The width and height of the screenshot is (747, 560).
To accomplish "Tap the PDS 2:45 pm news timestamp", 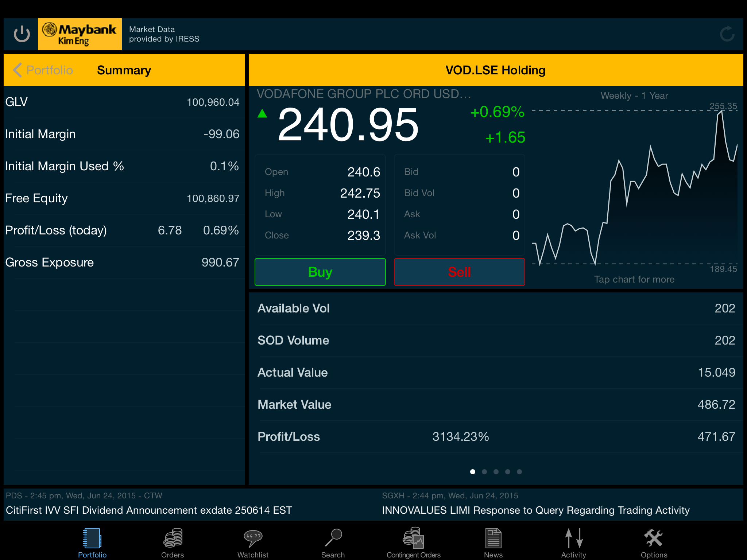I will [x=84, y=496].
